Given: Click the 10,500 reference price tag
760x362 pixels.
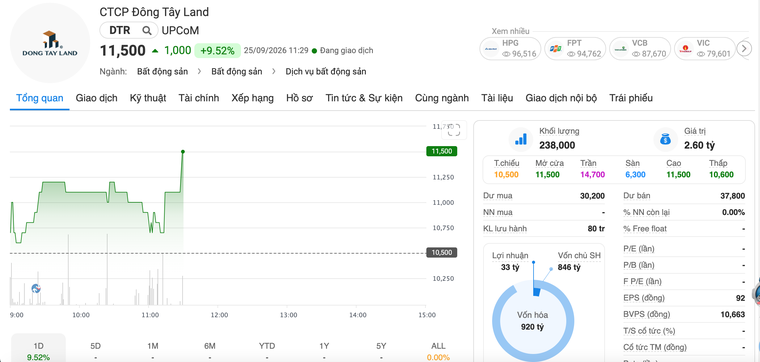Looking at the screenshot, I should pyautogui.click(x=441, y=252).
